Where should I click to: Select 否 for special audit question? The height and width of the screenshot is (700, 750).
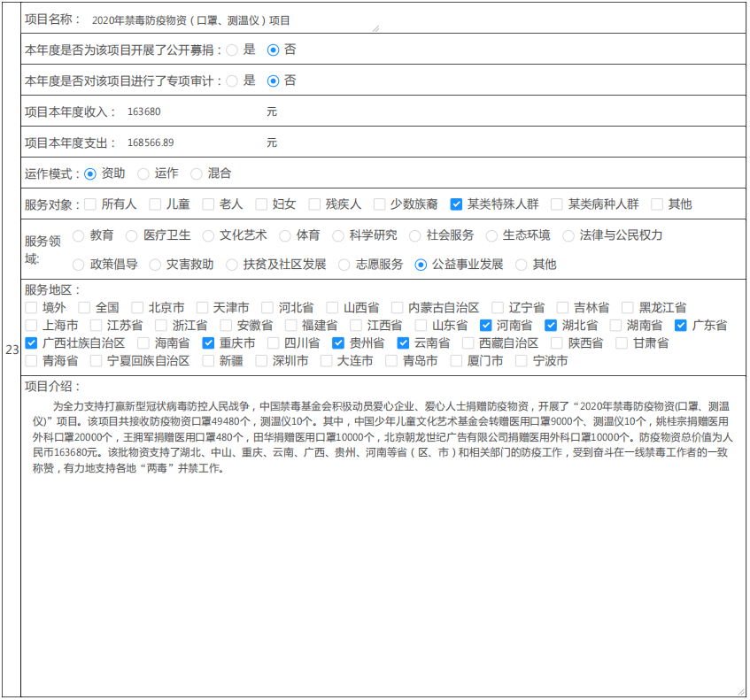[274, 81]
